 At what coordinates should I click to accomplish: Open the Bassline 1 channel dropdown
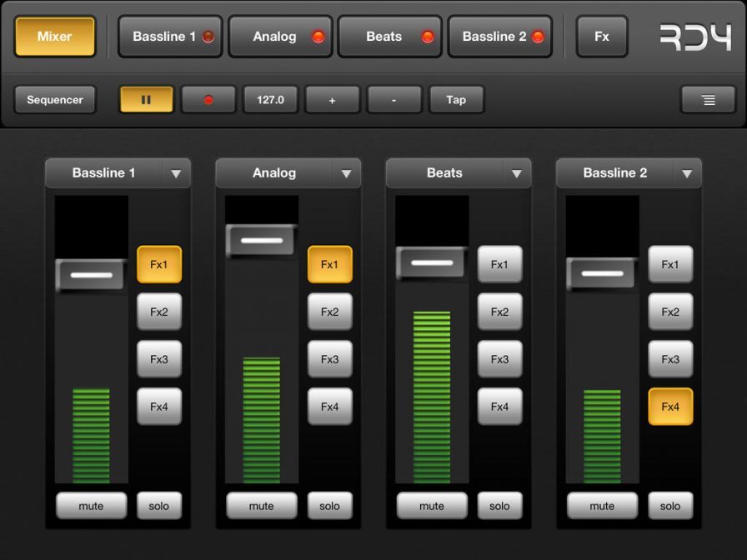pyautogui.click(x=176, y=173)
